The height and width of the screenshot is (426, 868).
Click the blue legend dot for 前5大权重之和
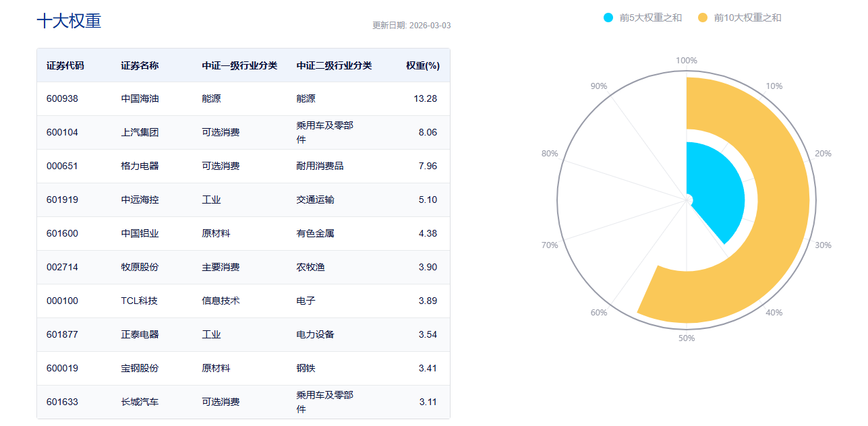point(609,18)
